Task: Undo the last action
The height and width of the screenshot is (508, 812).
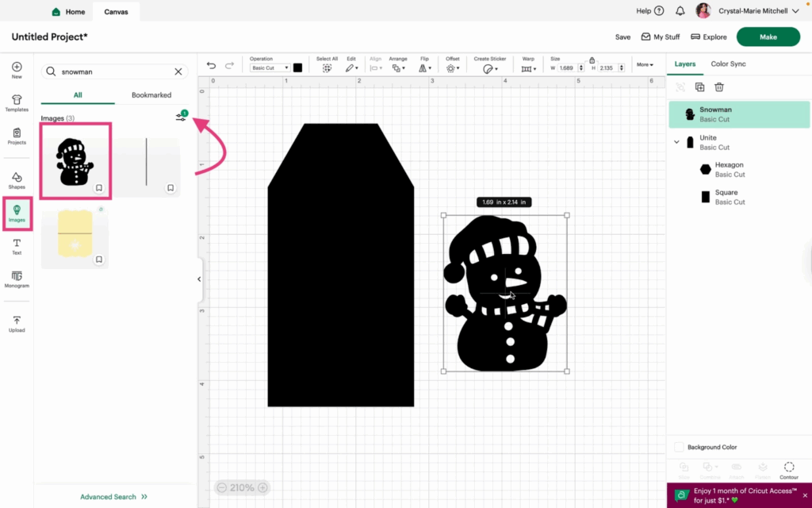Action: tap(211, 65)
